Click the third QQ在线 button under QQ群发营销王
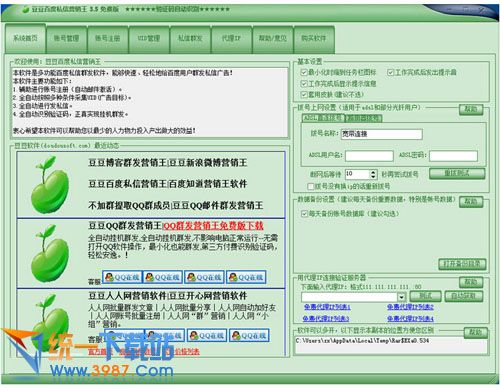This screenshot has height=385, width=500. coord(204,277)
